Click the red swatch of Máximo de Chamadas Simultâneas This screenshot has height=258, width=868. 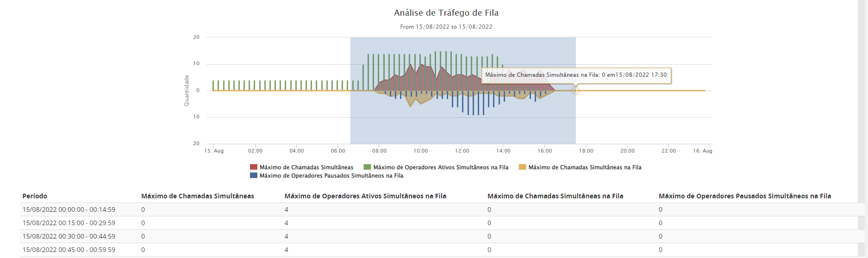pyautogui.click(x=254, y=167)
